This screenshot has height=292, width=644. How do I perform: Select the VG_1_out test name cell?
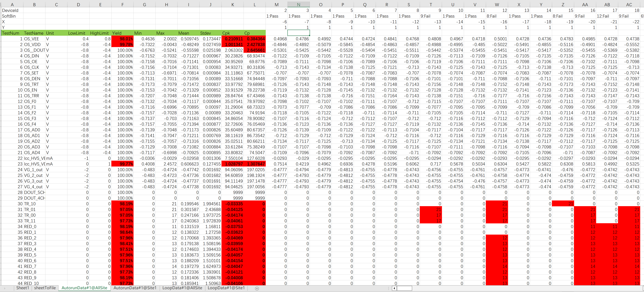click(x=34, y=170)
